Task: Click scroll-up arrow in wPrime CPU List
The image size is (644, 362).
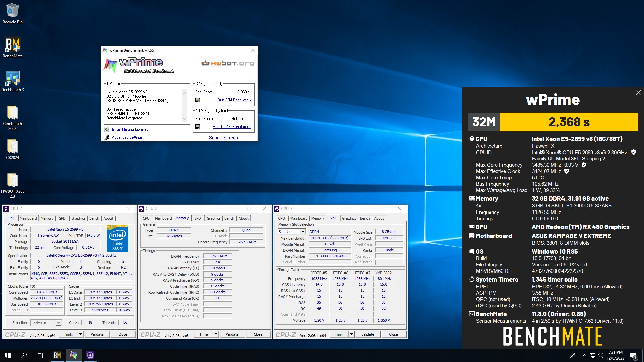Action: [184, 92]
